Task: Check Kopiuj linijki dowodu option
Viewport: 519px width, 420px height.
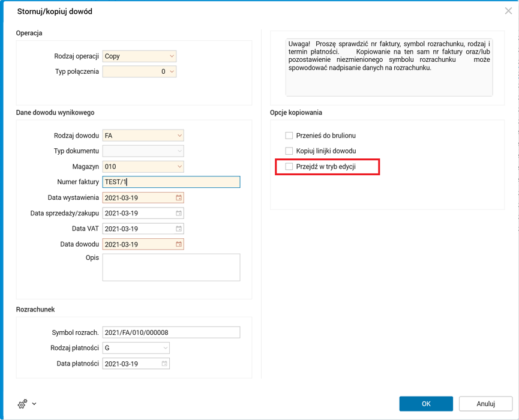Action: (289, 151)
